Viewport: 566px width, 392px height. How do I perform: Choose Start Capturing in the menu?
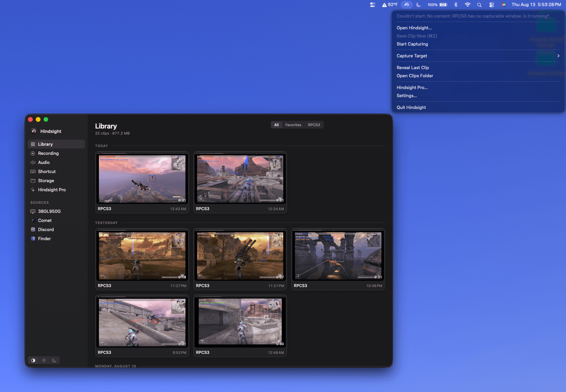(478, 44)
